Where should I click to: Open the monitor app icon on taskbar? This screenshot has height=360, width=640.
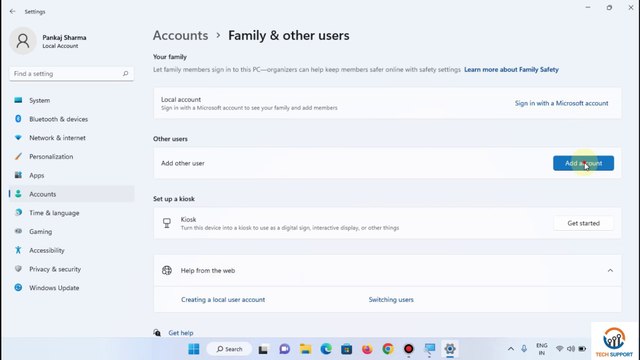(429, 349)
